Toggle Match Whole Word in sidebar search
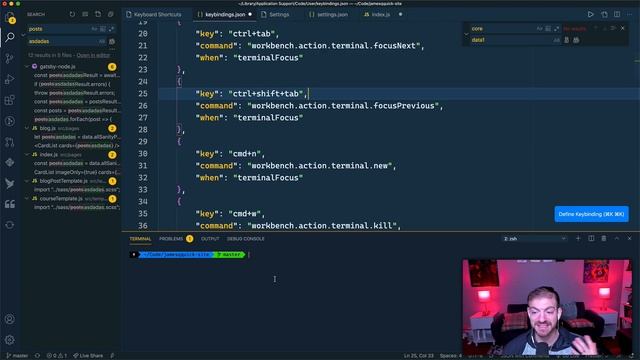The width and height of the screenshot is (640, 360). (x=103, y=29)
